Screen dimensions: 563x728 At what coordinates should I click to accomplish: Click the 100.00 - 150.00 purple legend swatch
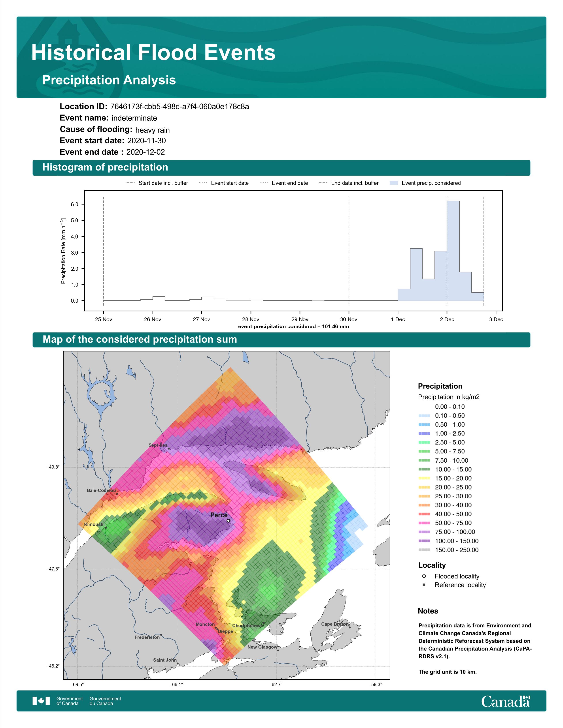(x=424, y=541)
